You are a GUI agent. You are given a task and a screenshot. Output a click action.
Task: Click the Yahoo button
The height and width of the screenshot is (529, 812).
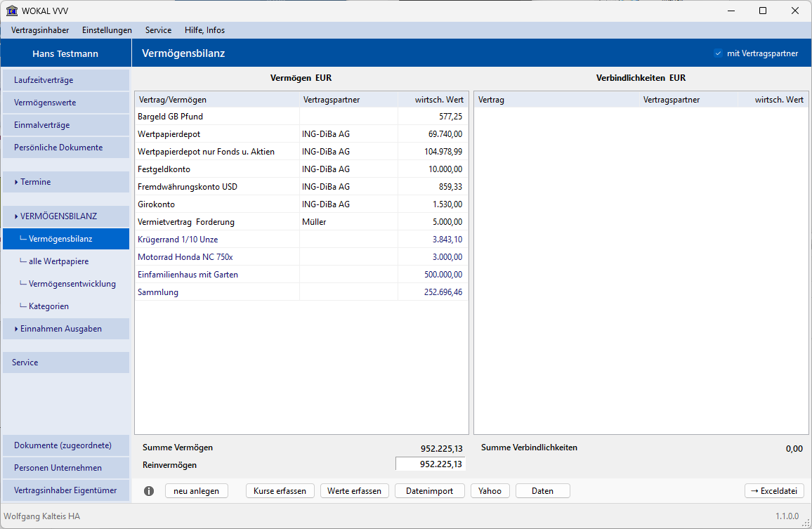point(490,490)
